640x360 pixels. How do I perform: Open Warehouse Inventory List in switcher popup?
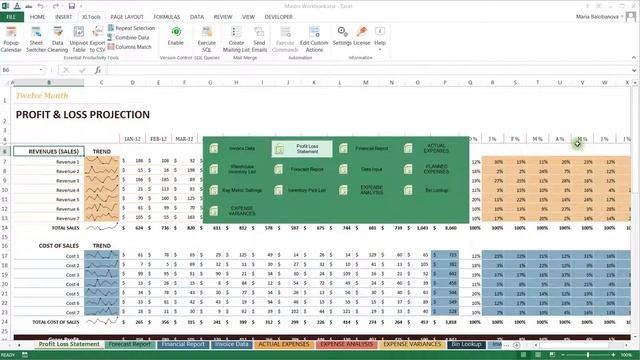[x=233, y=169]
